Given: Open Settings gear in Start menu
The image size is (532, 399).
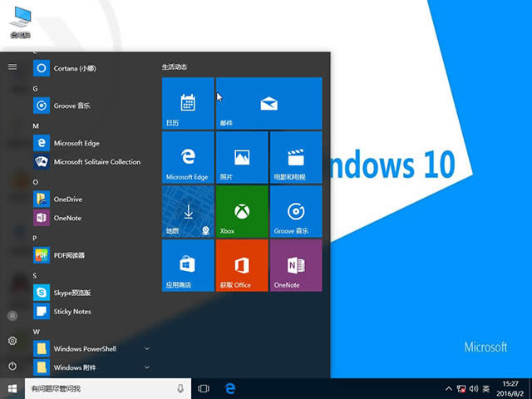Looking at the screenshot, I should [x=12, y=341].
